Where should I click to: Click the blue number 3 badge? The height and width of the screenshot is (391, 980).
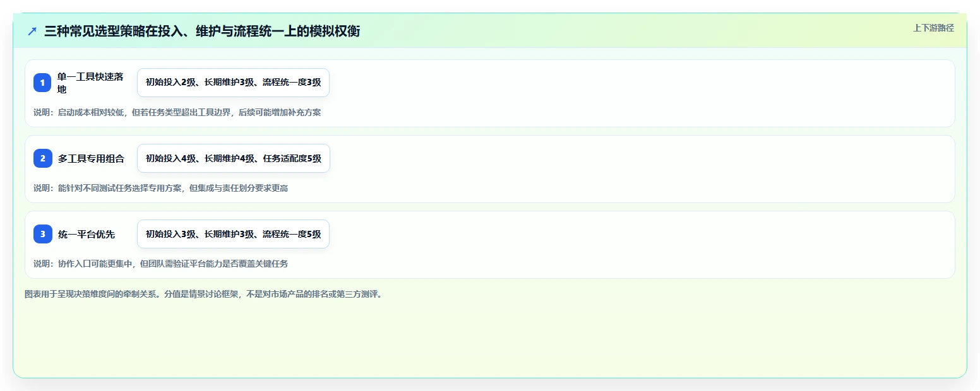tap(42, 234)
